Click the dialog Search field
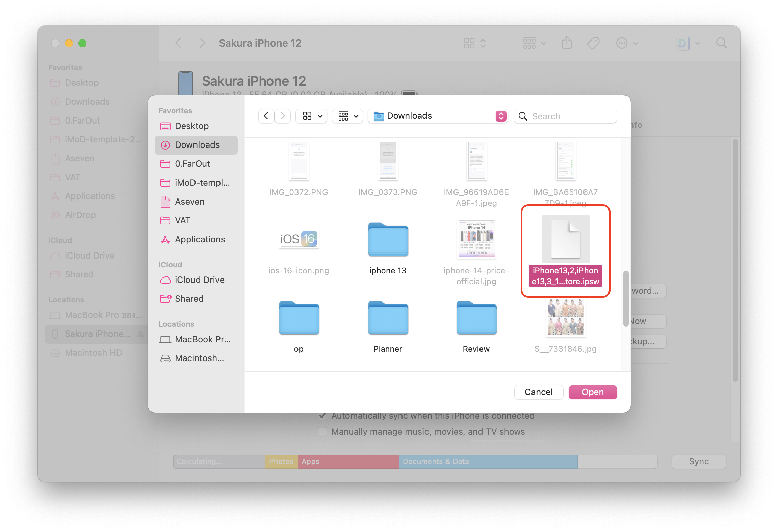Viewport: 778px width, 532px height. coord(571,116)
